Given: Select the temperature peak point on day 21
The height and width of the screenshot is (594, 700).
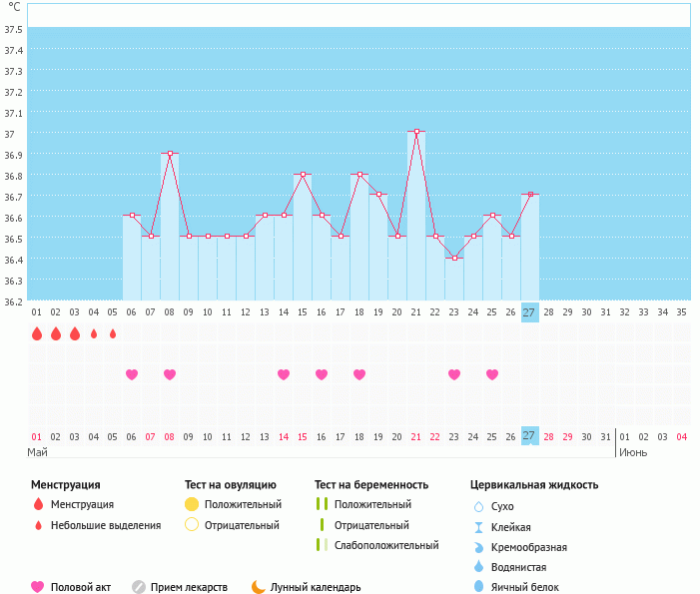Looking at the screenshot, I should click(x=416, y=132).
